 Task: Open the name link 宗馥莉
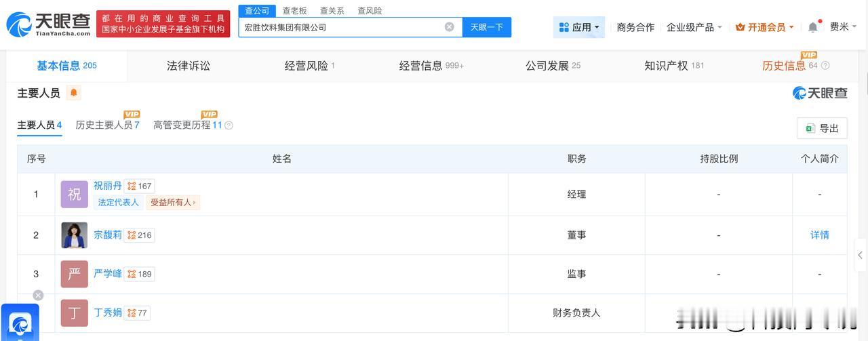(108, 235)
